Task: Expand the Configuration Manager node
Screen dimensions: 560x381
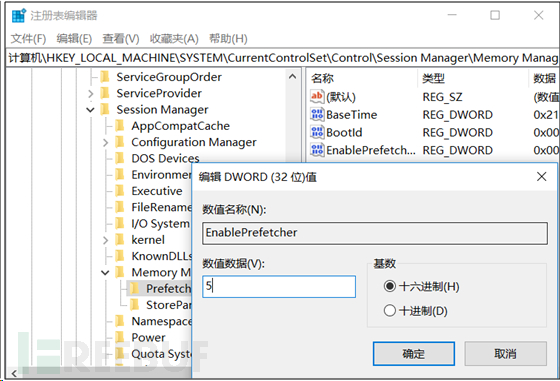Action: point(105,142)
